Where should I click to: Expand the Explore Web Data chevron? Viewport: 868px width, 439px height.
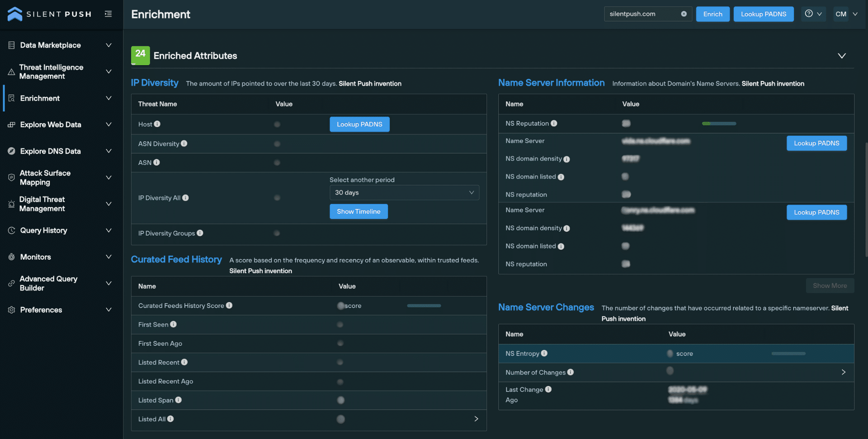tap(108, 124)
